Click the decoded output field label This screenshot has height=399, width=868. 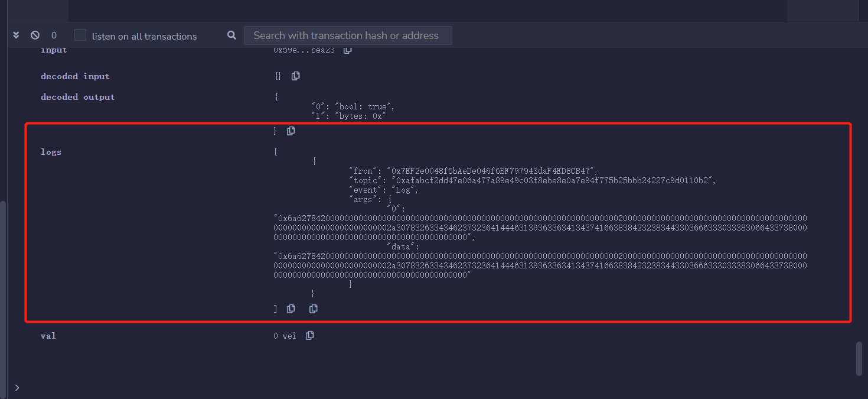(x=77, y=97)
